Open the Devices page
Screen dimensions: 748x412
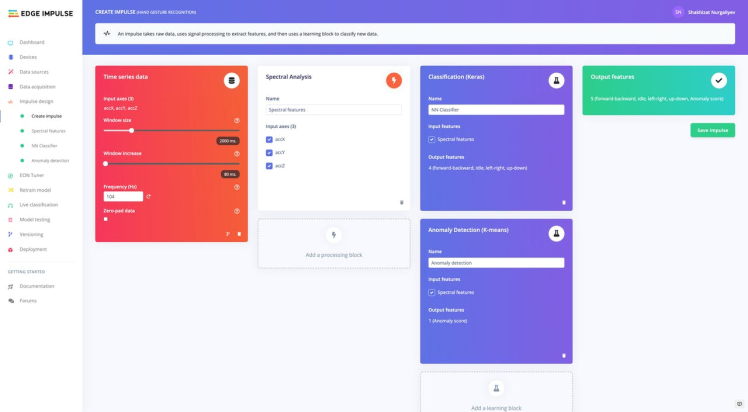tap(28, 57)
